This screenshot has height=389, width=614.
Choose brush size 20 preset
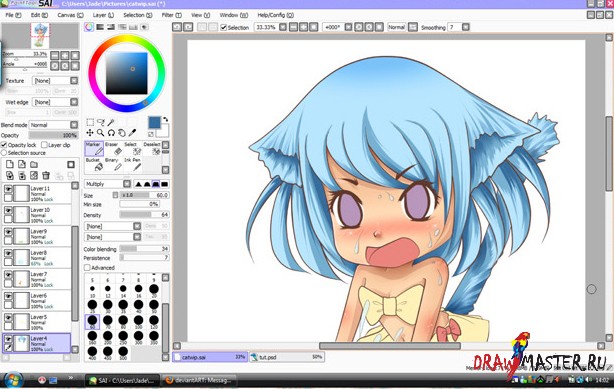coord(154,291)
